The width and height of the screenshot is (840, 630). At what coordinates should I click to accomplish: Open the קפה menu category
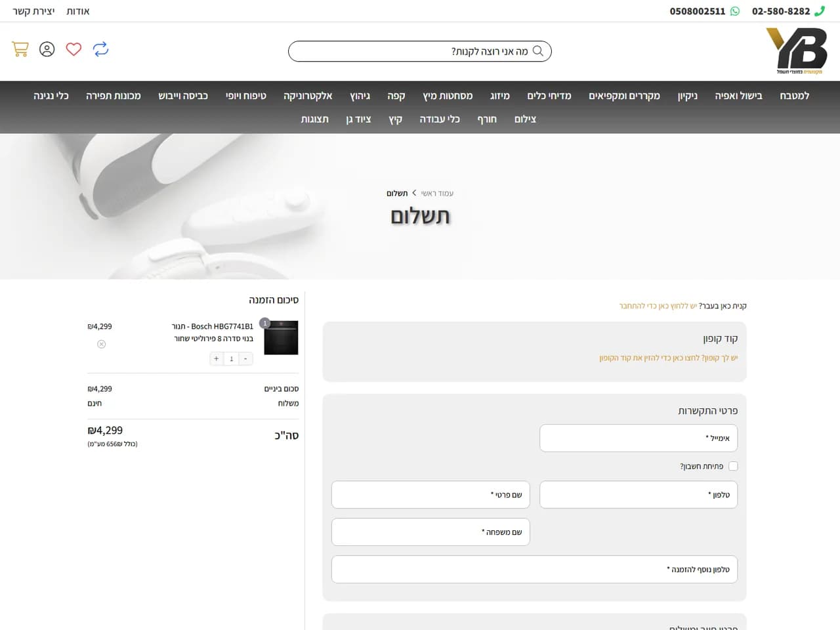pos(396,96)
